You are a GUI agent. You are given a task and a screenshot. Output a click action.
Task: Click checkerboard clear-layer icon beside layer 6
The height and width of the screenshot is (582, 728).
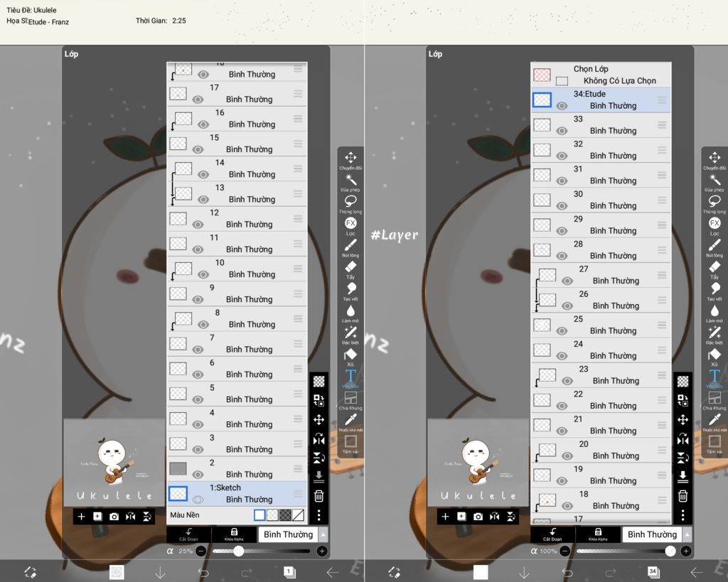coord(319,382)
